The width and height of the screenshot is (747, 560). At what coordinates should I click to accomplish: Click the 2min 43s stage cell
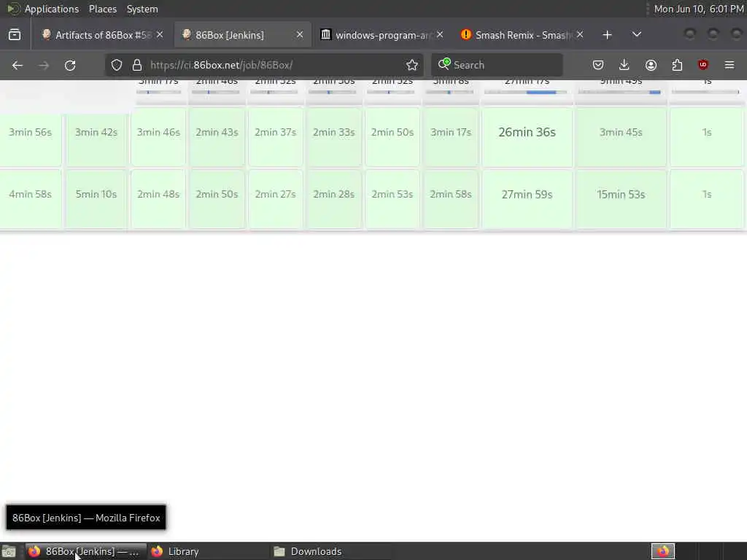click(x=217, y=137)
